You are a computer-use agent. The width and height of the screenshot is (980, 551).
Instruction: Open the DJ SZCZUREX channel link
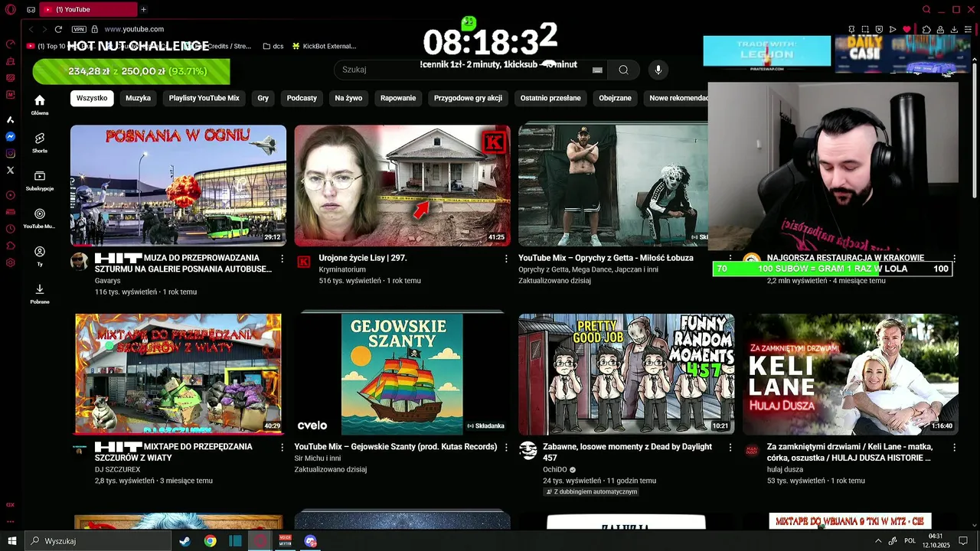coord(118,469)
